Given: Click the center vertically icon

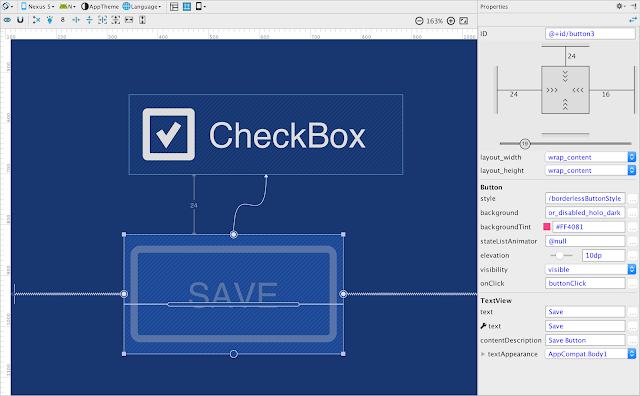Looking at the screenshot, I should pos(89,20).
